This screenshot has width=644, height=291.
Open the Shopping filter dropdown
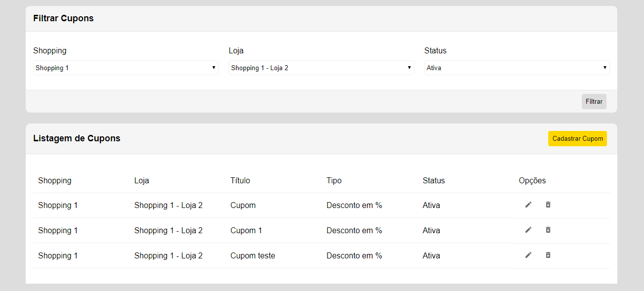pyautogui.click(x=125, y=67)
